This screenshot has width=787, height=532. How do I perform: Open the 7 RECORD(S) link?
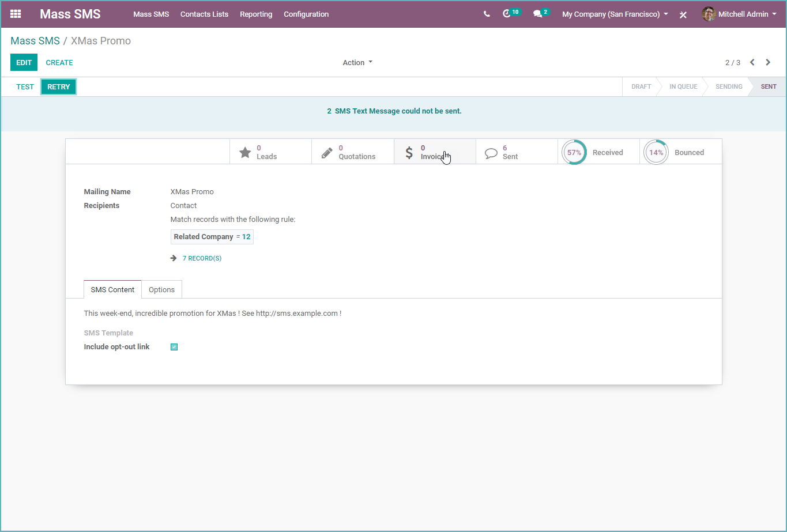point(202,258)
